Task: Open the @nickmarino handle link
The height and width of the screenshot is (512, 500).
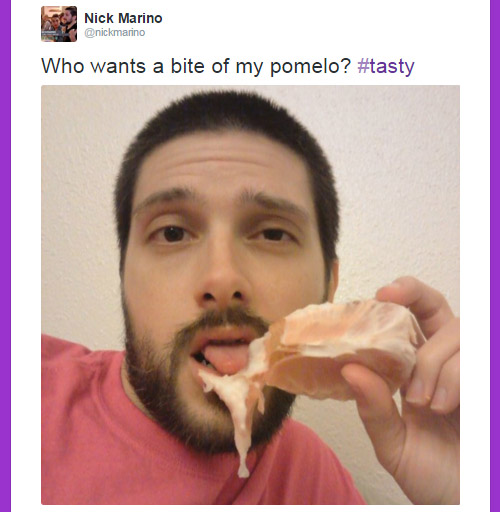Action: 115,33
